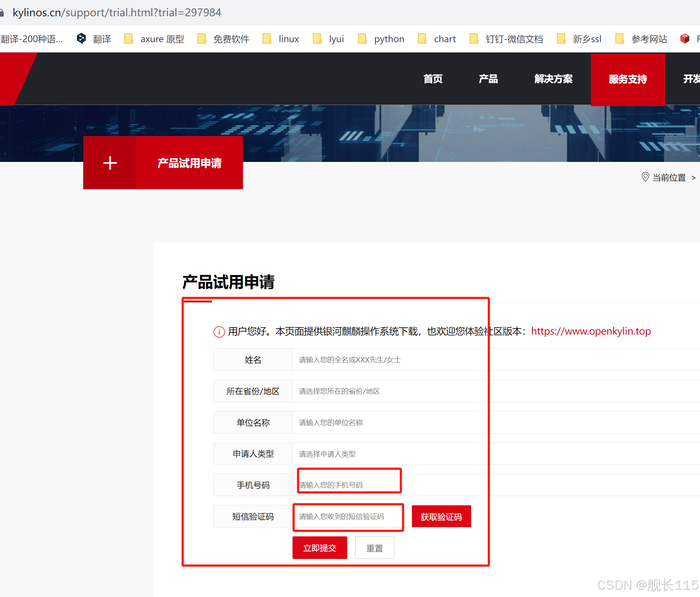Click the 重置 reset button

pyautogui.click(x=375, y=548)
